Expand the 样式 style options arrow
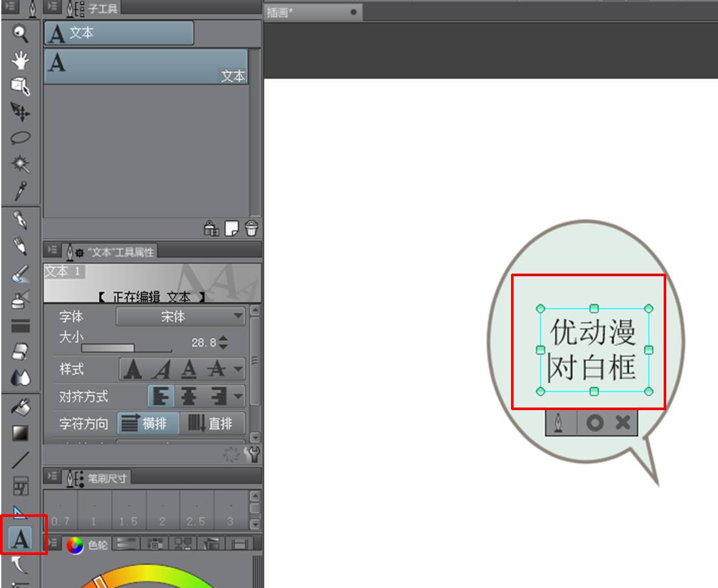This screenshot has height=588, width=718. pyautogui.click(x=239, y=369)
